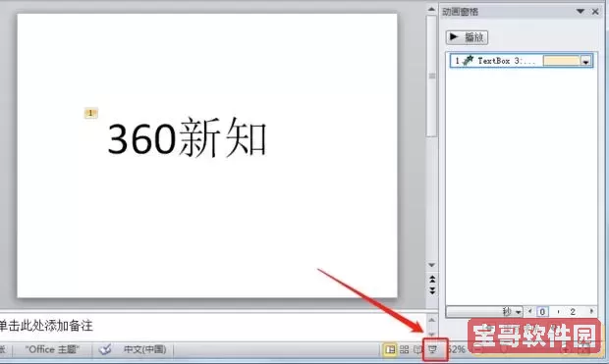Click the star effect icon of TextBox 3
609x364 pixels.
click(x=468, y=61)
